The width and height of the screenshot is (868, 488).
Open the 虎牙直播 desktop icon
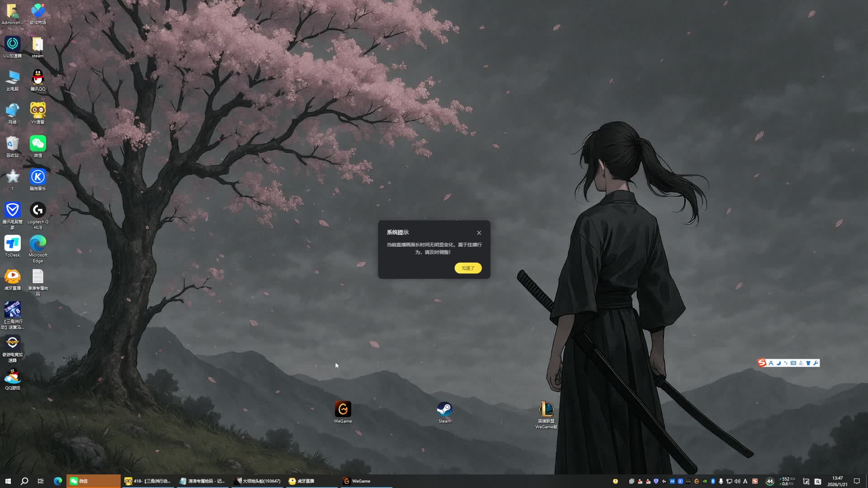[12, 277]
